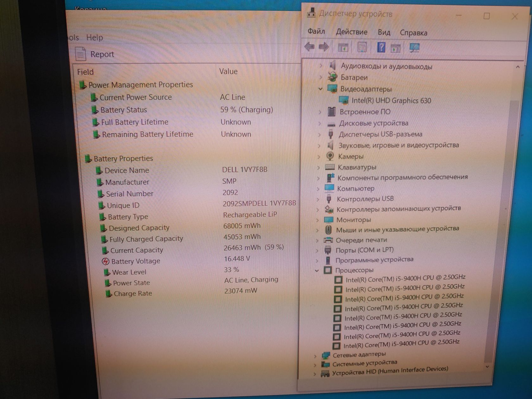Image resolution: width=532 pixels, height=399 pixels.
Task: Expand the Порты (COM и LPT) node
Action: pyautogui.click(x=317, y=250)
